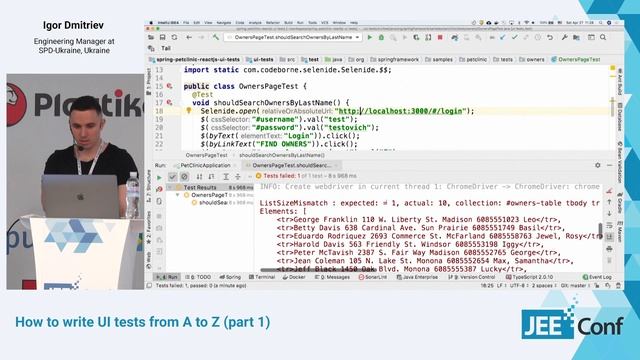Select OwnersPageTest.shouldSearc... run tab
The width and height of the screenshot is (640, 360).
click(x=291, y=165)
